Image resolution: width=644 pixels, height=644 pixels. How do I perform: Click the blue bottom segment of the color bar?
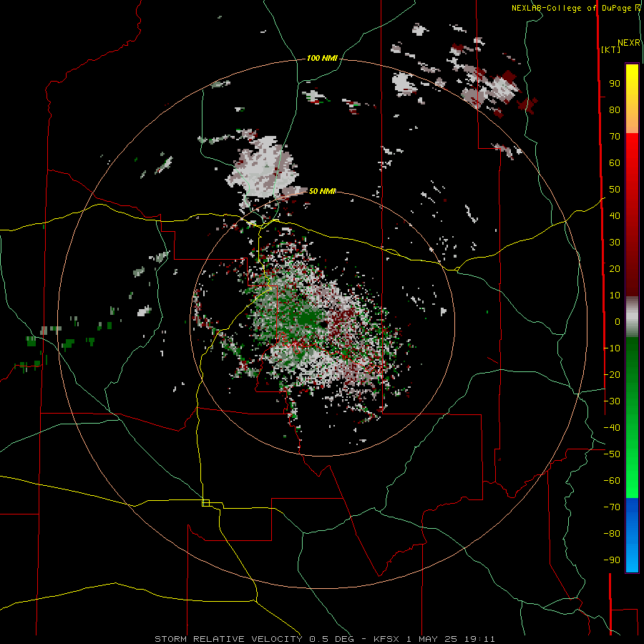point(632,535)
